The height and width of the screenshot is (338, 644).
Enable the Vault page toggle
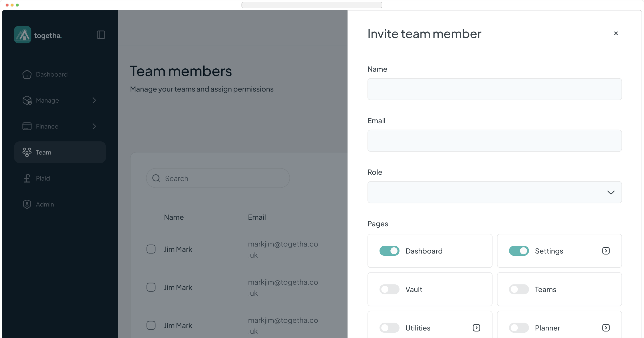point(389,289)
